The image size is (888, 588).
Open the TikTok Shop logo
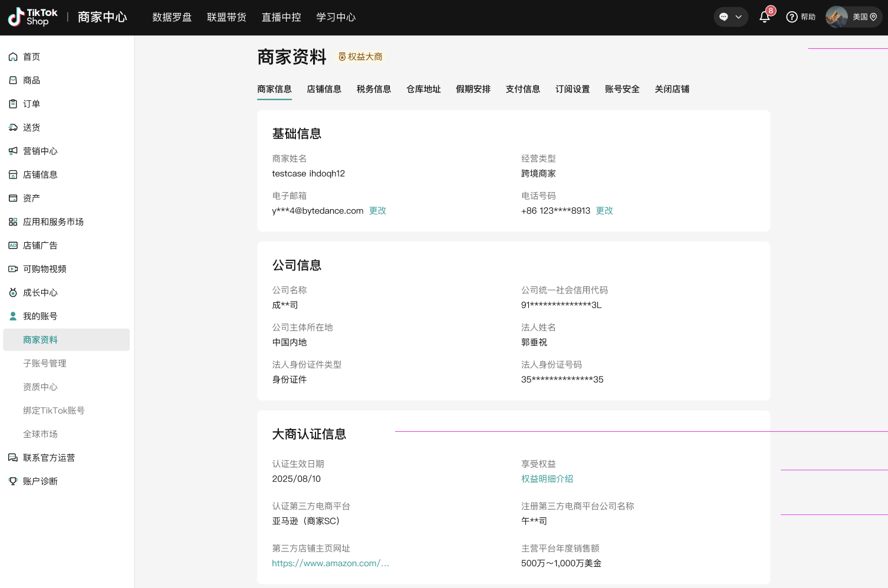click(33, 17)
